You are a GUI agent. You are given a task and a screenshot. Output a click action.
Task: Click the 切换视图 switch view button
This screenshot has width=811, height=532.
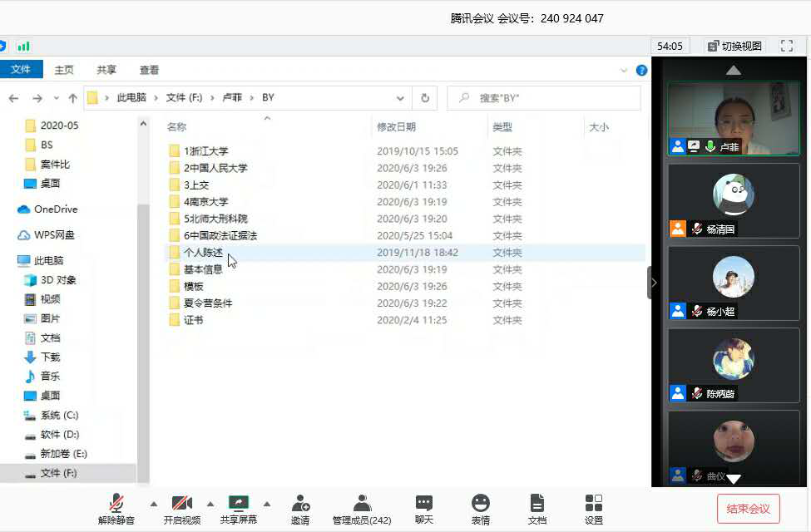click(x=734, y=46)
